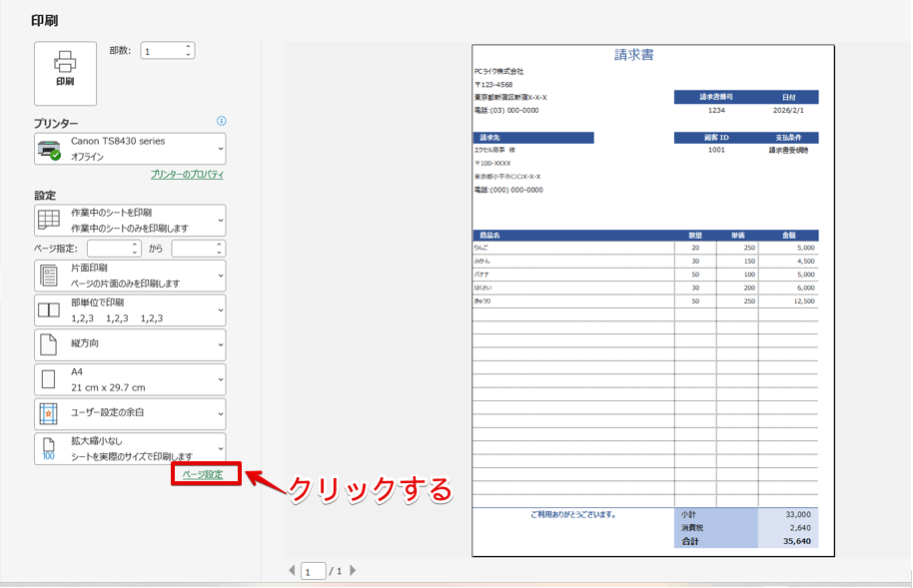913x588 pixels.
Task: Expand the orientation (縦方向) dropdown arrow
Action: [219, 344]
